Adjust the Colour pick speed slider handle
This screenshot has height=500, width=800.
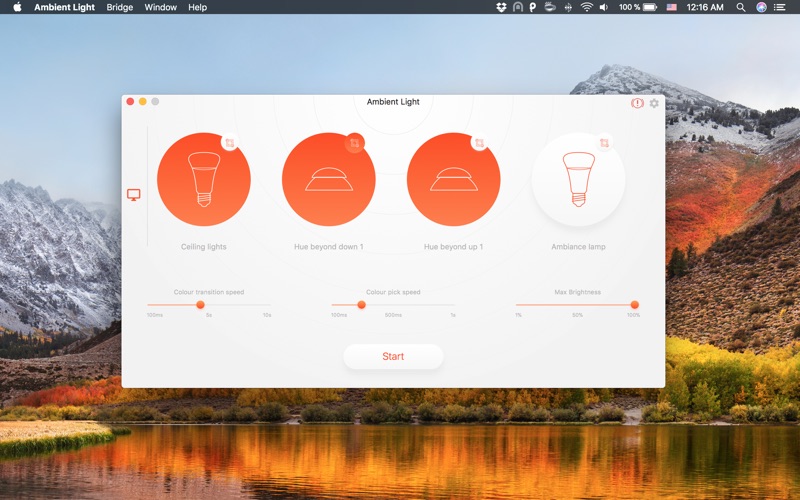(x=361, y=305)
